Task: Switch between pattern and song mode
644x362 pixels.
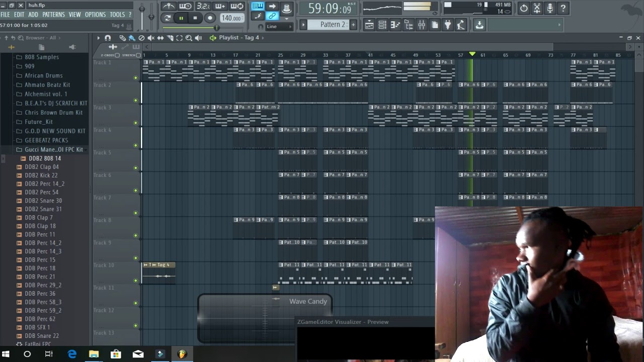Action: [168, 18]
